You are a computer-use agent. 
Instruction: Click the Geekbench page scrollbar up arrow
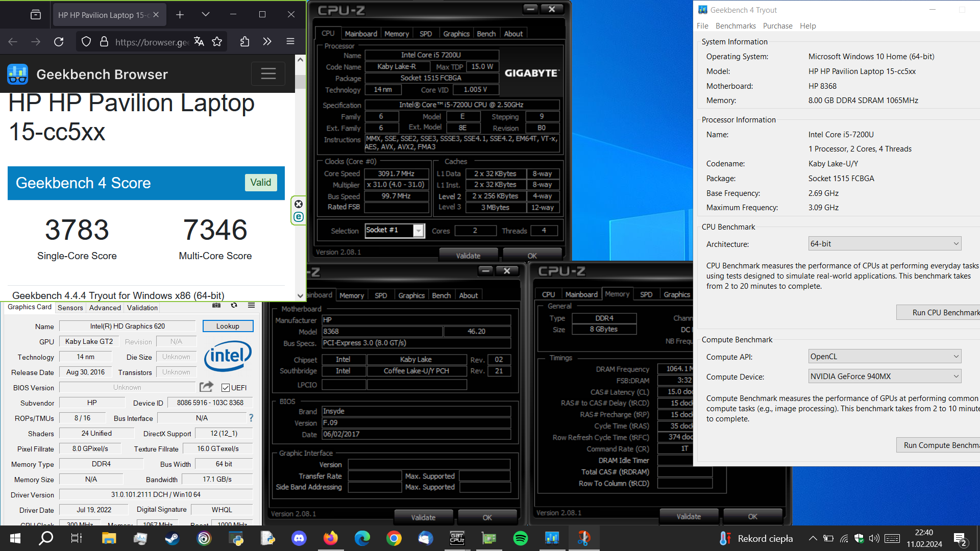tap(300, 60)
